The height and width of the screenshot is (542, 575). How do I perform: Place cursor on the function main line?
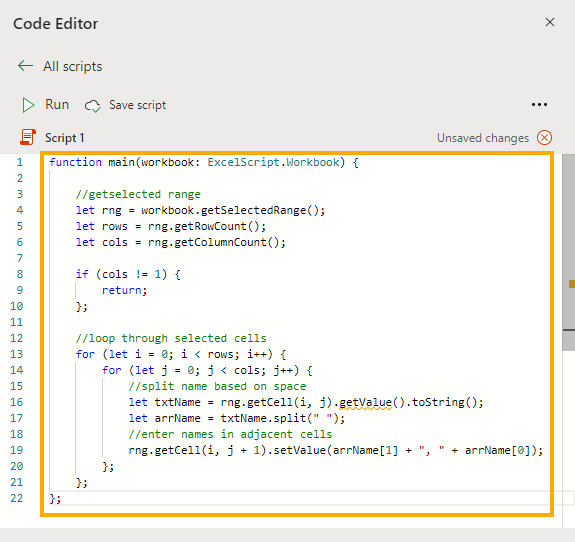(x=204, y=162)
